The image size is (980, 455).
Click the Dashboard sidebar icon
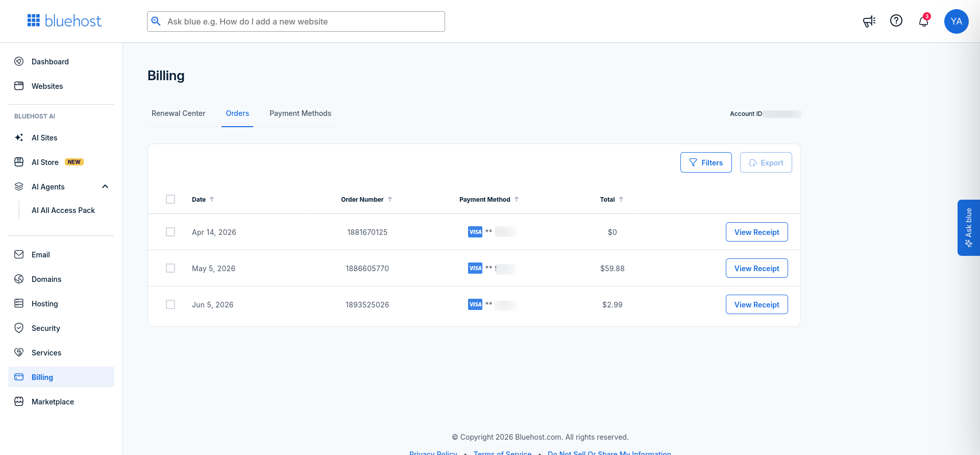tap(19, 61)
